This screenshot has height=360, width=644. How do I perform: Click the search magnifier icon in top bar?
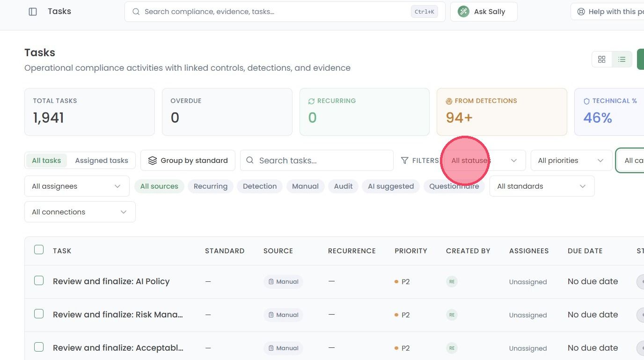pyautogui.click(x=136, y=12)
